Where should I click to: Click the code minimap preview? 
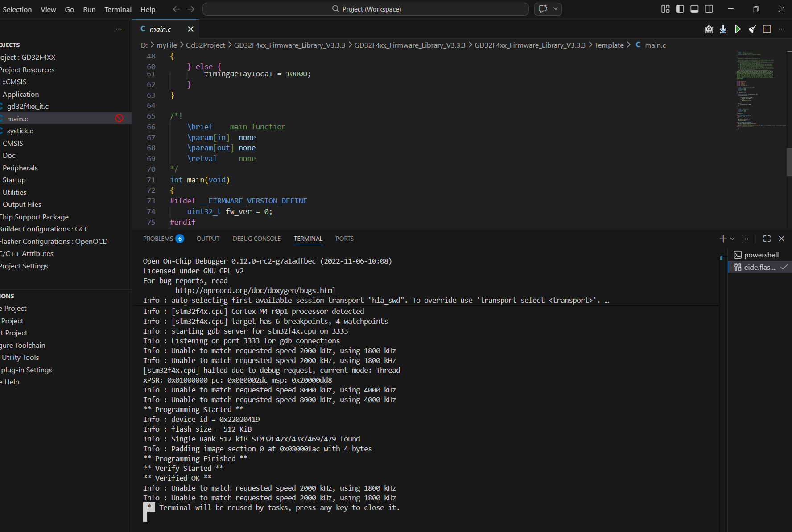click(x=760, y=91)
